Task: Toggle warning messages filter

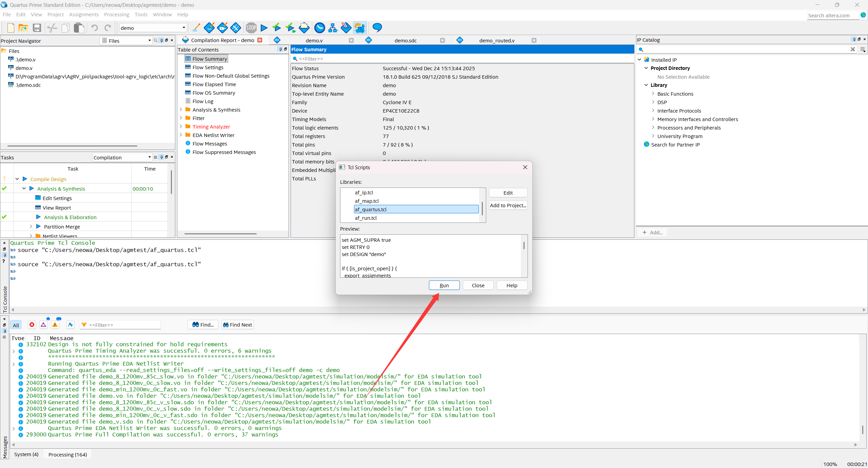Action: [x=55, y=325]
